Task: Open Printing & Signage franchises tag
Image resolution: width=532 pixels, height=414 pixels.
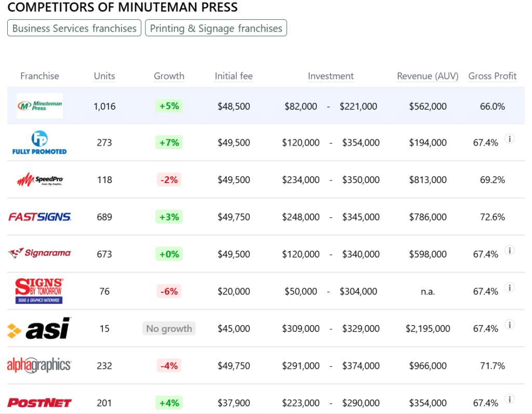Action: tap(216, 28)
